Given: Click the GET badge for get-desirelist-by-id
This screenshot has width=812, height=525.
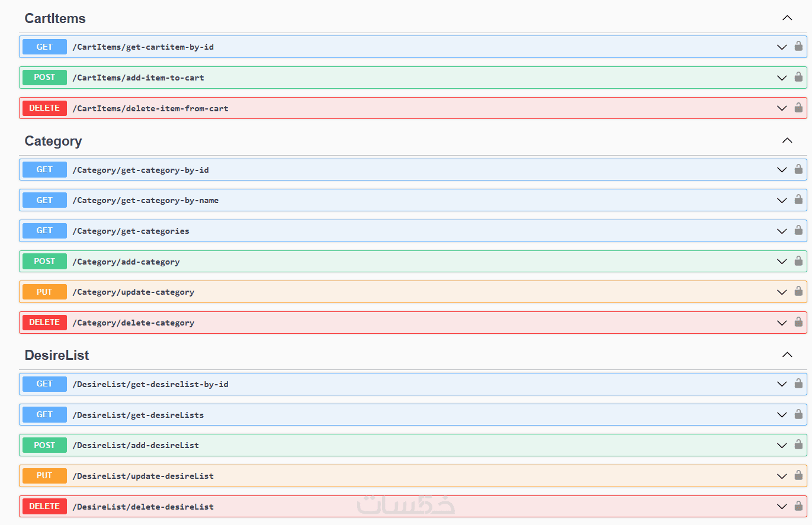Looking at the screenshot, I should (x=44, y=384).
